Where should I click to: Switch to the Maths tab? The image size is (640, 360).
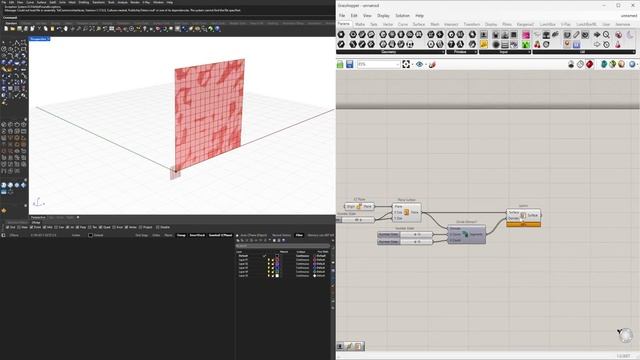(x=360, y=24)
